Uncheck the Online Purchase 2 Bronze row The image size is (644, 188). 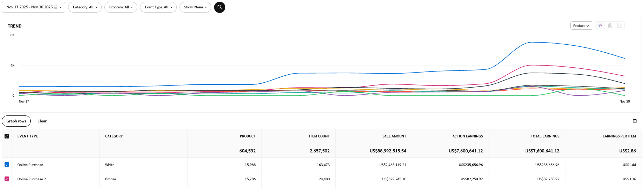[x=7, y=179]
